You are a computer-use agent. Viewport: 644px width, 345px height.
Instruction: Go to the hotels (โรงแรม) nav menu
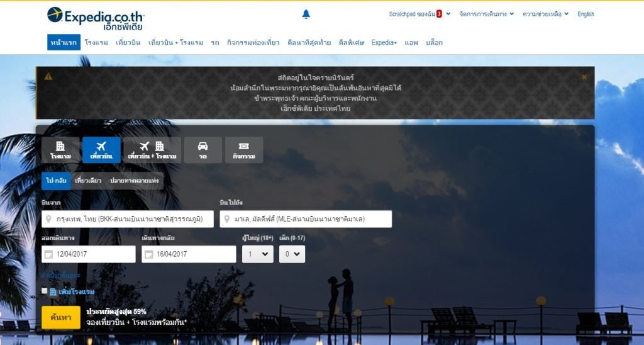click(x=96, y=43)
